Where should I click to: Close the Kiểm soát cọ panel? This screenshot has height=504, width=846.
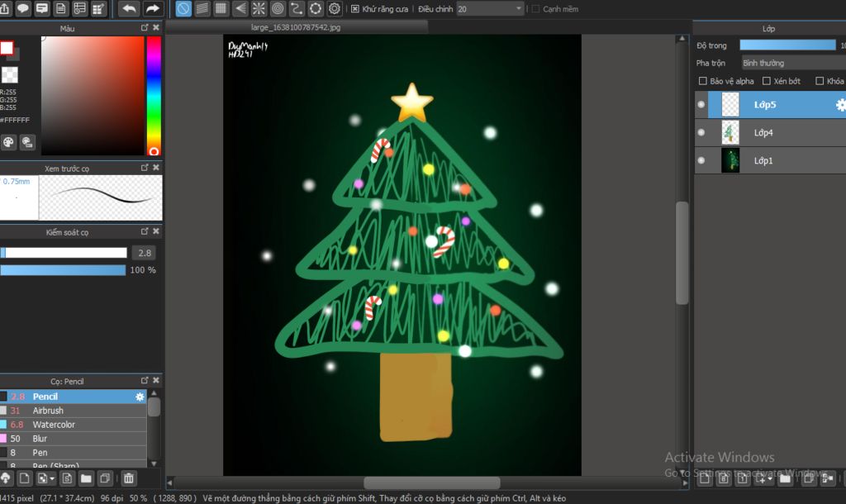[x=156, y=231]
